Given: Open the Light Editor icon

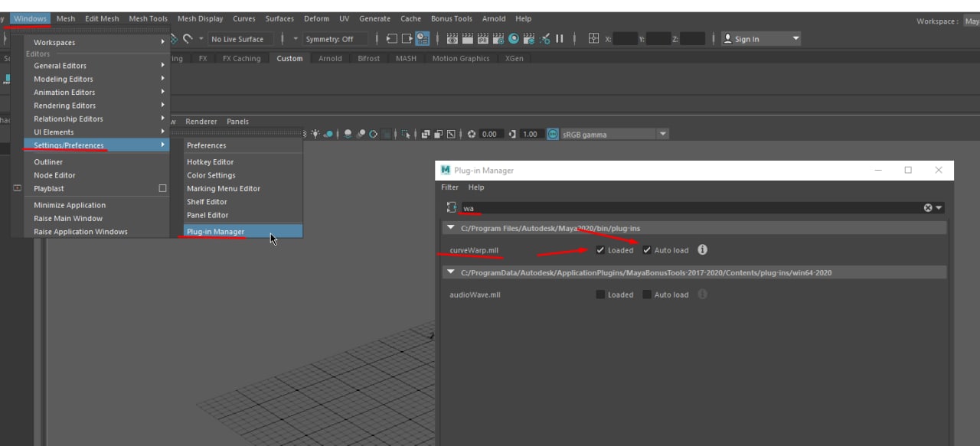Looking at the screenshot, I should (544, 39).
